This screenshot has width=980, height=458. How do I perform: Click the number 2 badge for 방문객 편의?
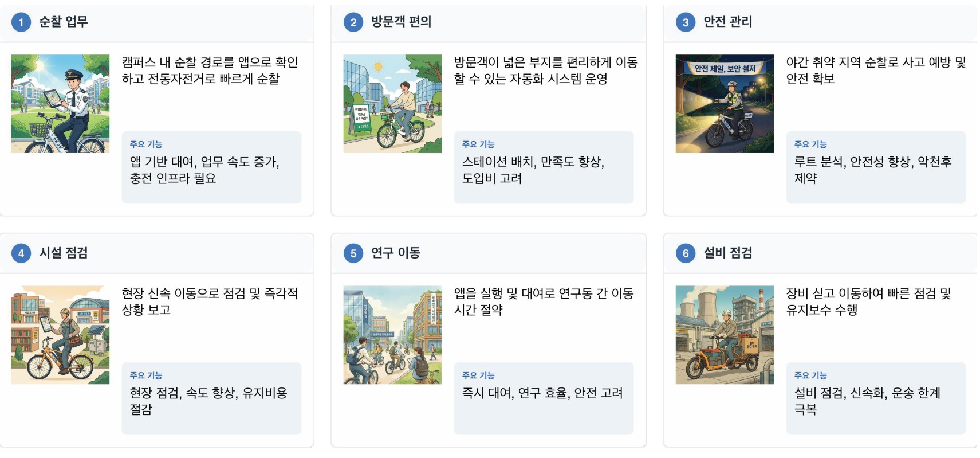pos(353,22)
